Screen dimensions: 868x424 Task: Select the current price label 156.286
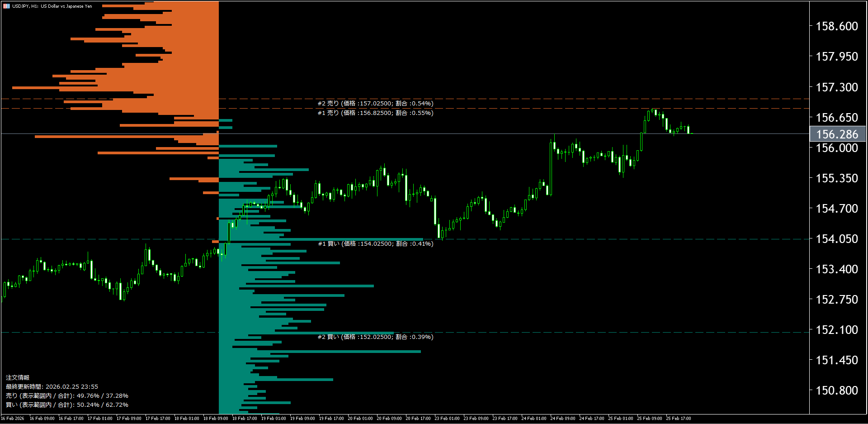click(837, 134)
